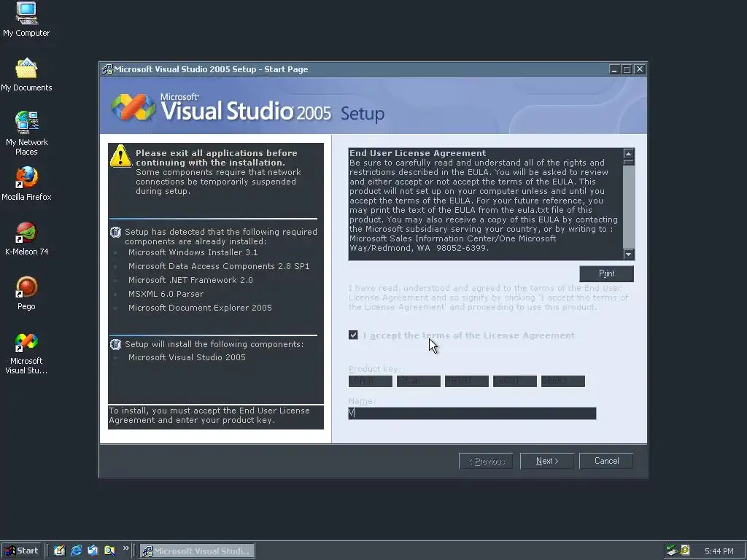Click the Name input field
This screenshot has width=747, height=560.
(x=472, y=413)
